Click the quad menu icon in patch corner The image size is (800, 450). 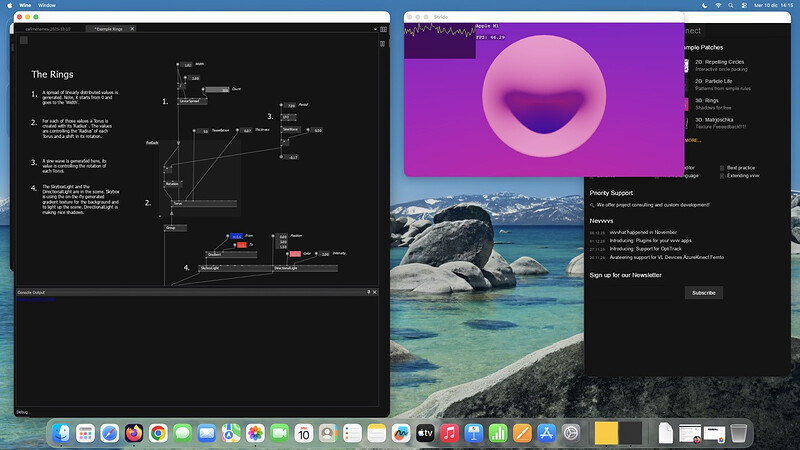click(24, 42)
